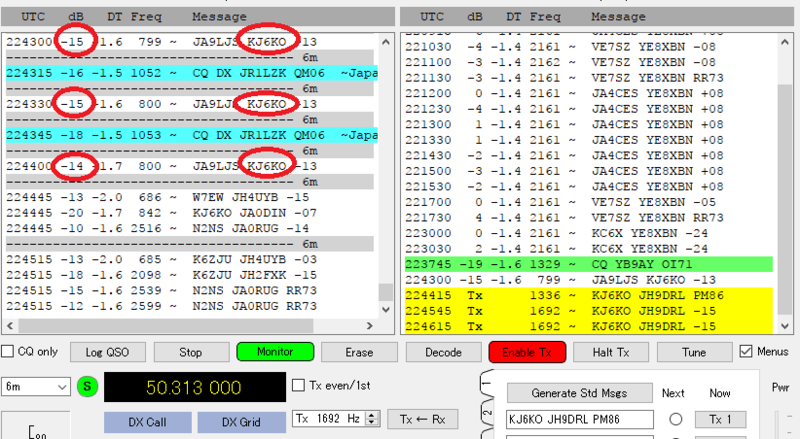The height and width of the screenshot is (439, 800).
Task: Select right pane row 221030 VE7SZ YE8XBN -08
Action: [x=589, y=47]
